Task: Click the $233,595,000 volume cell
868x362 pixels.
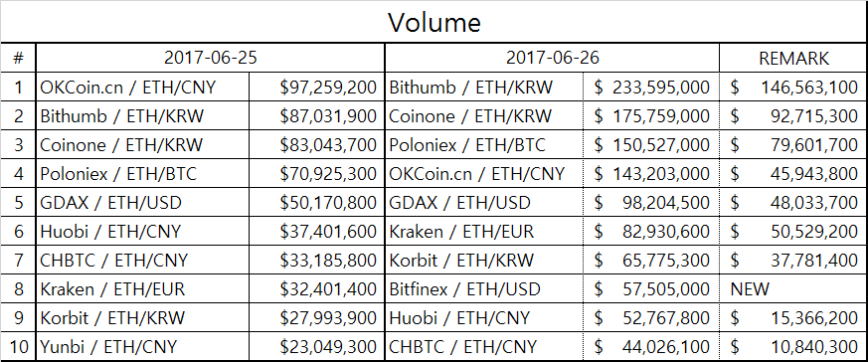Action: coord(651,87)
